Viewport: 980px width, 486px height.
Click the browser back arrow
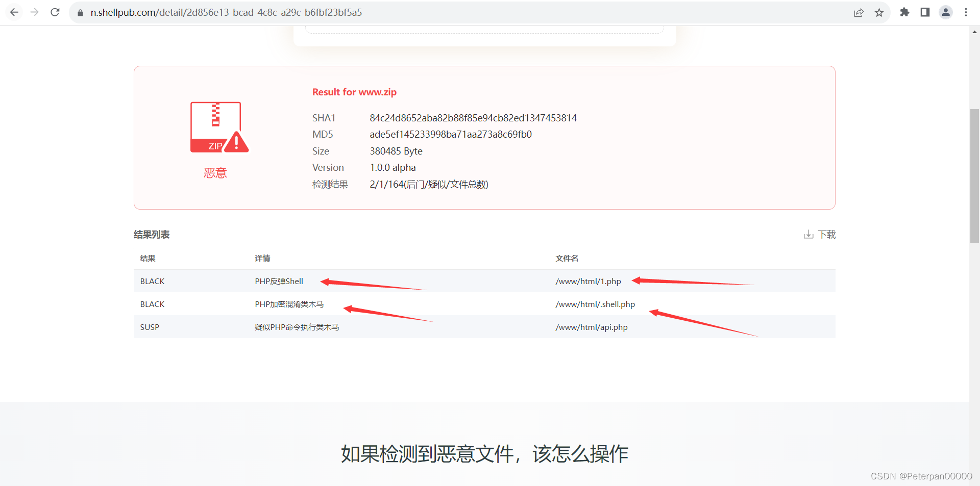click(14, 12)
